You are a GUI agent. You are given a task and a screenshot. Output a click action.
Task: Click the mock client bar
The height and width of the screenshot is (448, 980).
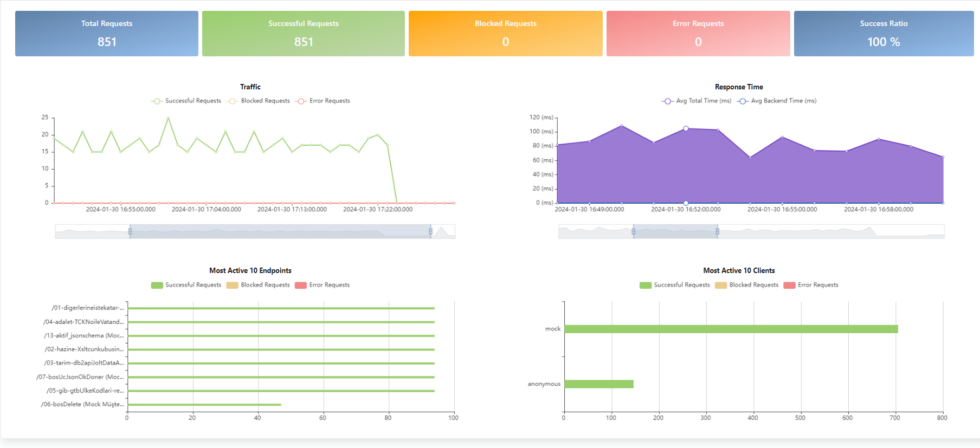[731, 329]
